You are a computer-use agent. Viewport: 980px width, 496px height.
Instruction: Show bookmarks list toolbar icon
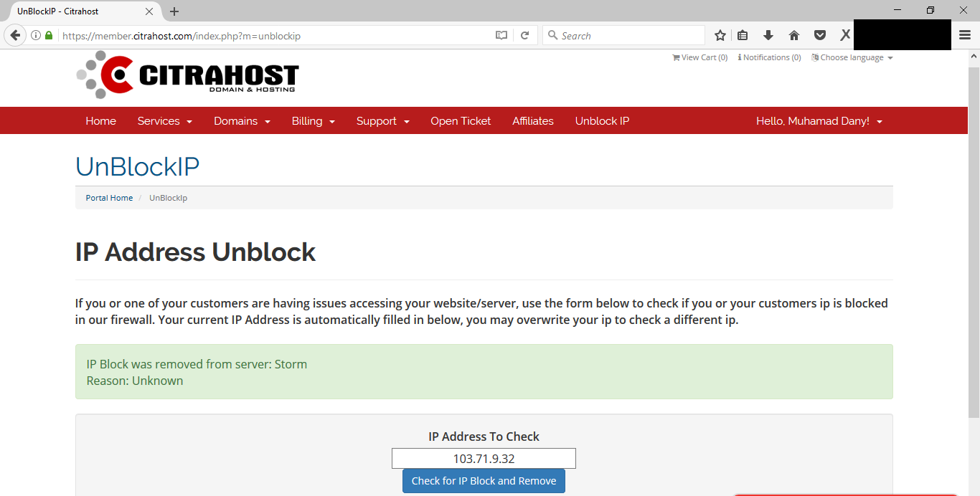click(743, 35)
